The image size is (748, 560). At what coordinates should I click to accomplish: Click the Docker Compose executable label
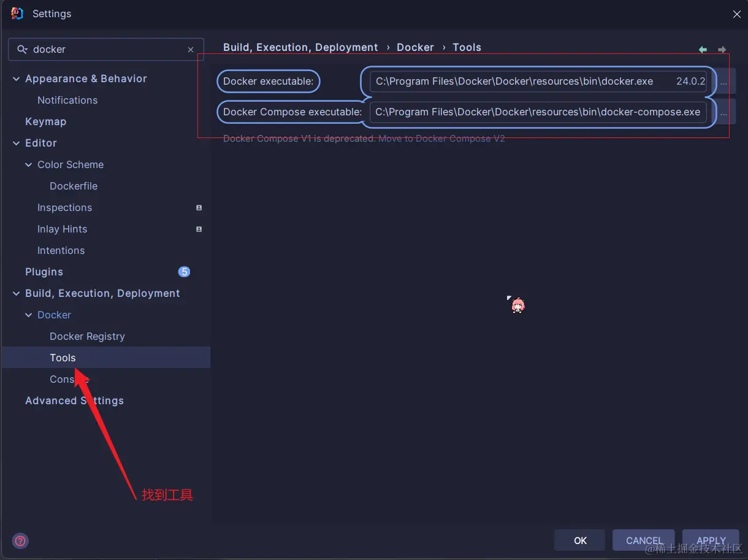click(292, 112)
